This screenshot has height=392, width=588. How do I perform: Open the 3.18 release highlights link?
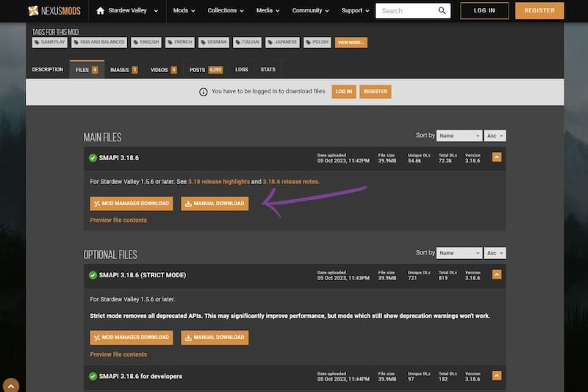click(x=219, y=181)
